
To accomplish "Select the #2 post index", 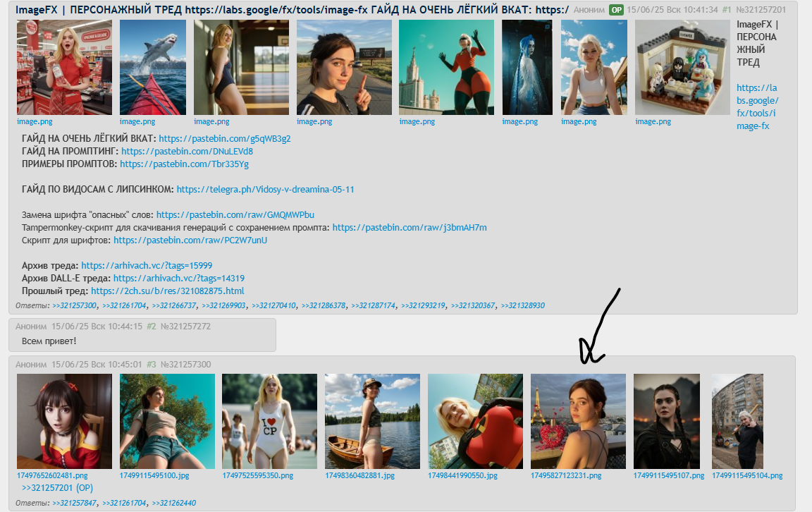I will coord(152,327).
